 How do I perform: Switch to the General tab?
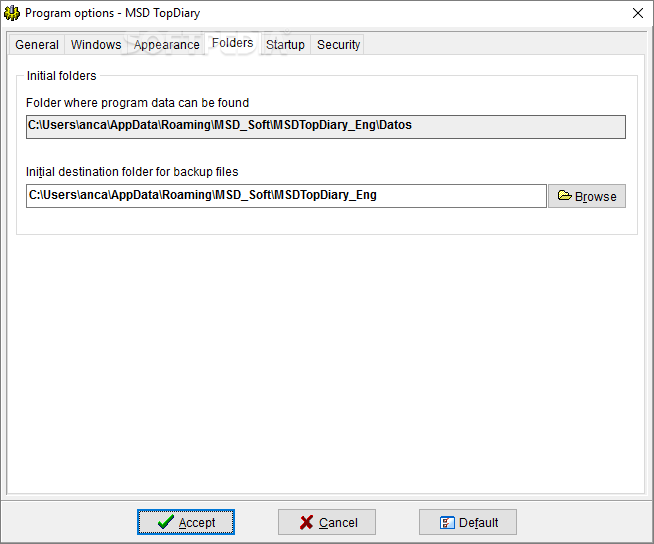(x=37, y=45)
